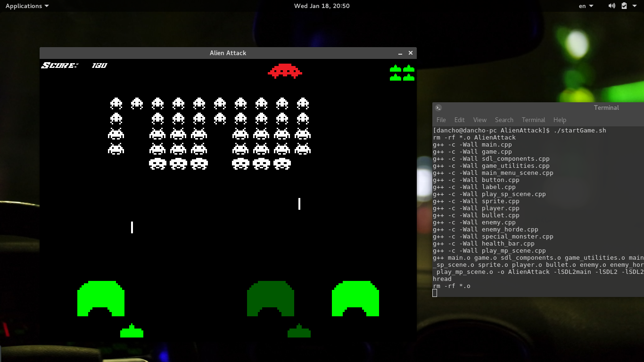Click the 'game_utilities.cpp' compile line

pos(491,166)
